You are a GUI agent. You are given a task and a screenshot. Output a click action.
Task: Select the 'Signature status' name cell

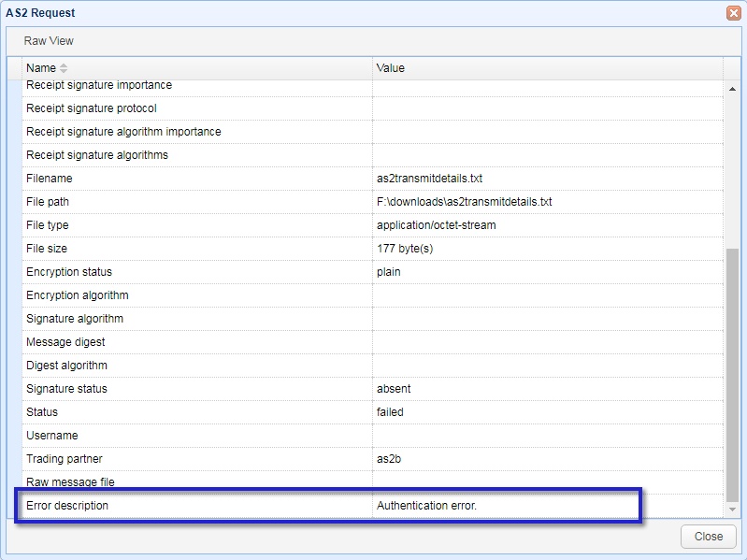click(x=197, y=389)
